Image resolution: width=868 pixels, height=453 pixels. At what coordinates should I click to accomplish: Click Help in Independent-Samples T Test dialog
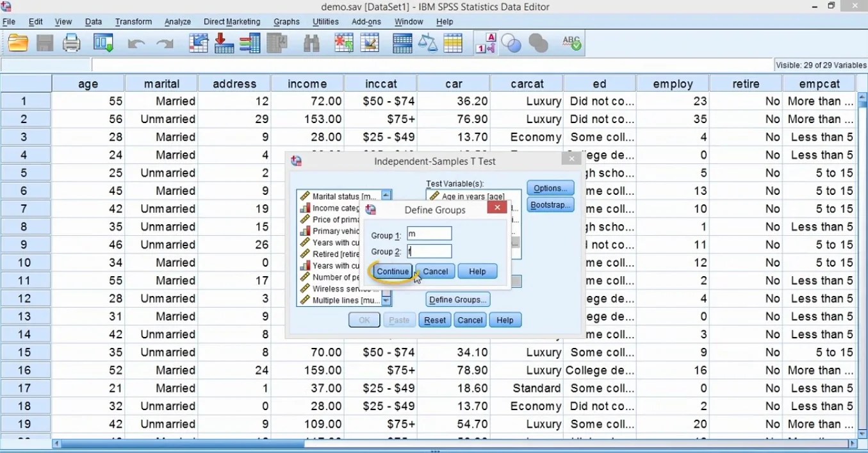(505, 320)
